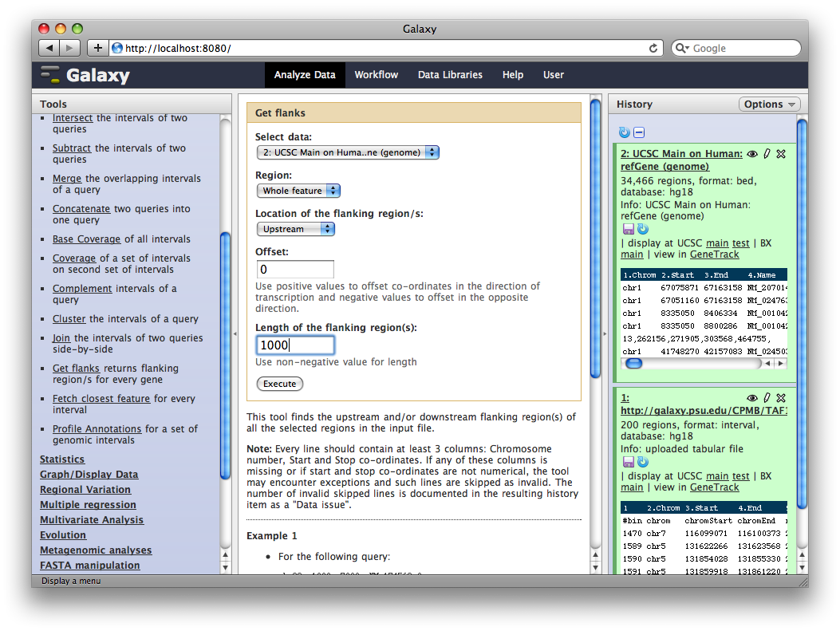840x631 pixels.
Task: Expand Graph/Display Data tool section
Action: [x=89, y=474]
